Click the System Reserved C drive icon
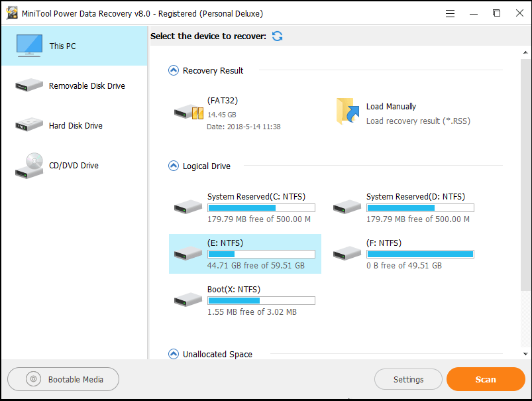This screenshot has height=401, width=532. (x=188, y=206)
